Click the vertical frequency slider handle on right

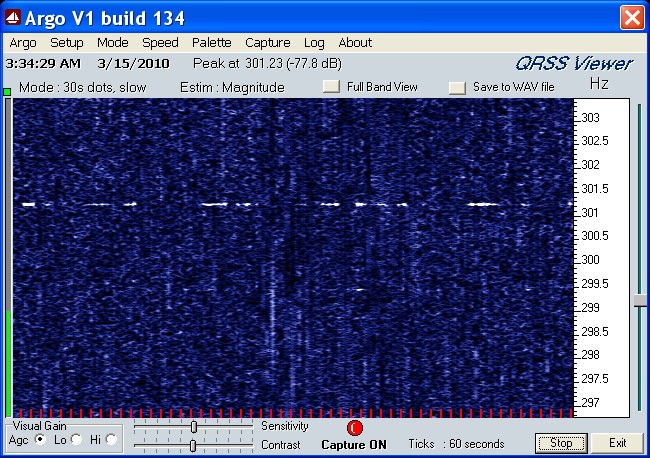click(x=640, y=301)
